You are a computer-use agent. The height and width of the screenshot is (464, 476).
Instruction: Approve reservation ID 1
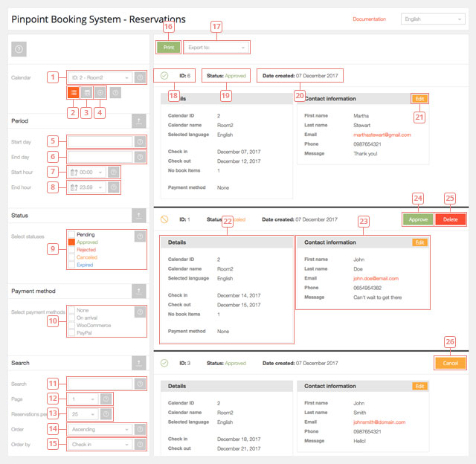coord(418,219)
